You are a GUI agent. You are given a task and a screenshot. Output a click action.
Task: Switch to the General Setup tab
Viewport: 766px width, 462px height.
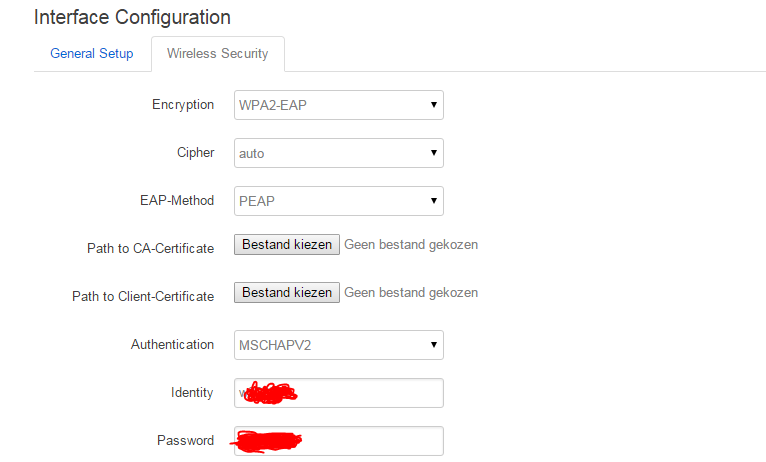[91, 54]
